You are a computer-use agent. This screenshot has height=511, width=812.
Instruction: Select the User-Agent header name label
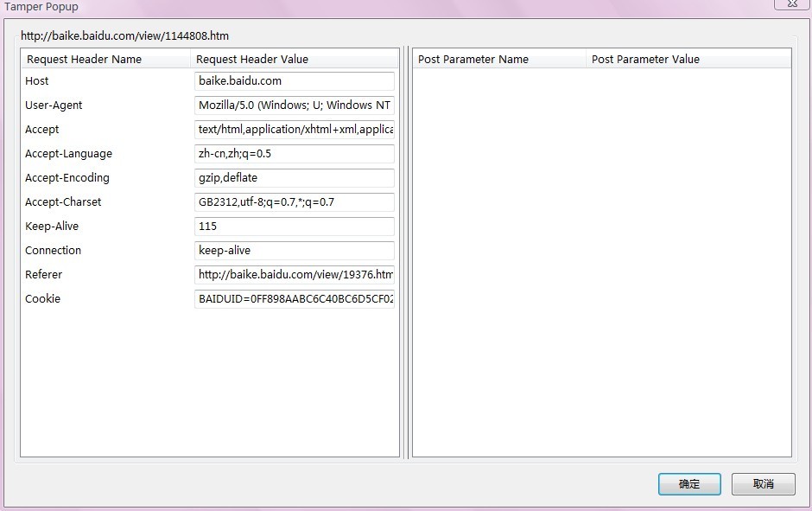click(54, 105)
